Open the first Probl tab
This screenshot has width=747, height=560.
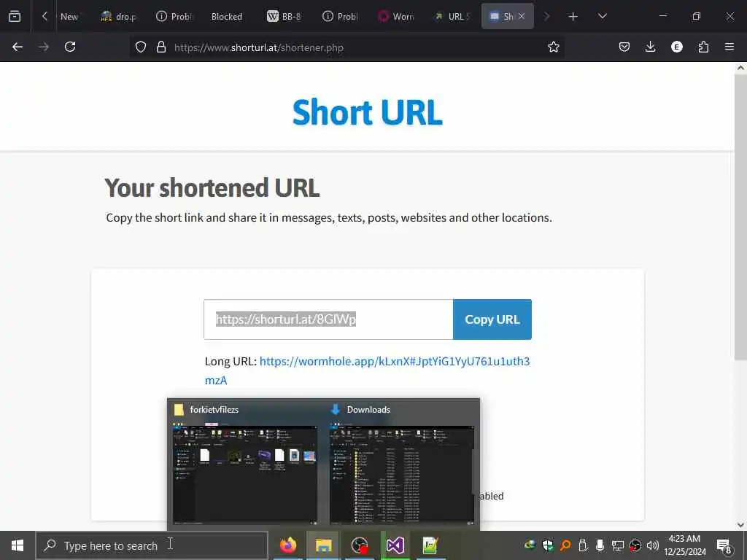click(174, 16)
